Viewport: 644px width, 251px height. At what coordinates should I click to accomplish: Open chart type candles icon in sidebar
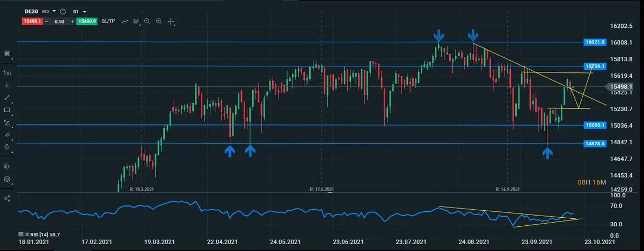coord(7,166)
